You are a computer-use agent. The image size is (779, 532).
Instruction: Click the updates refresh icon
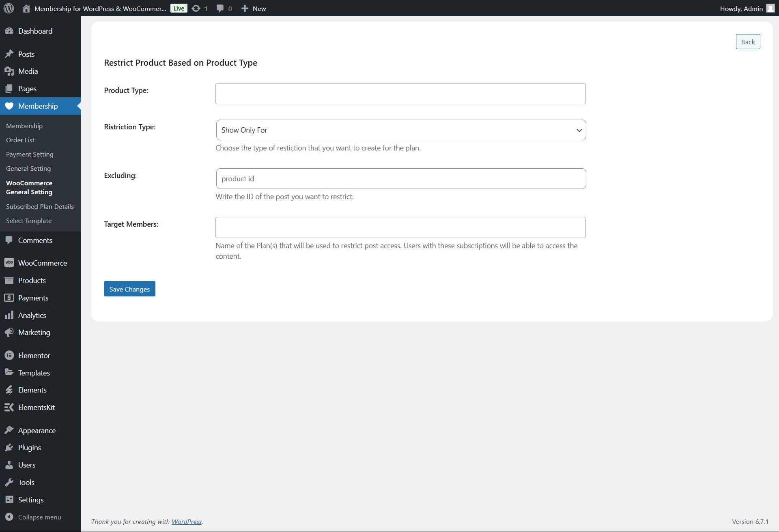pos(196,8)
